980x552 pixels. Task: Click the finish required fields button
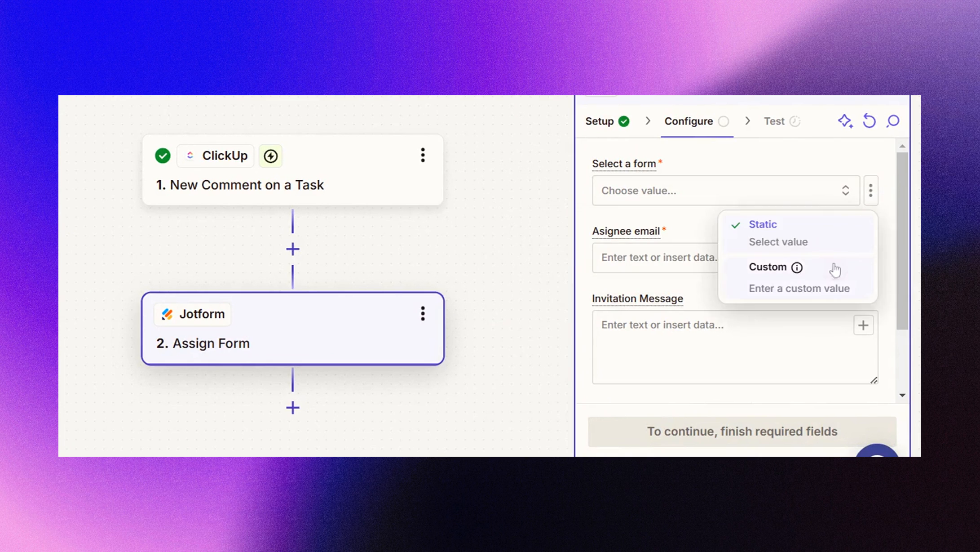[742, 431]
